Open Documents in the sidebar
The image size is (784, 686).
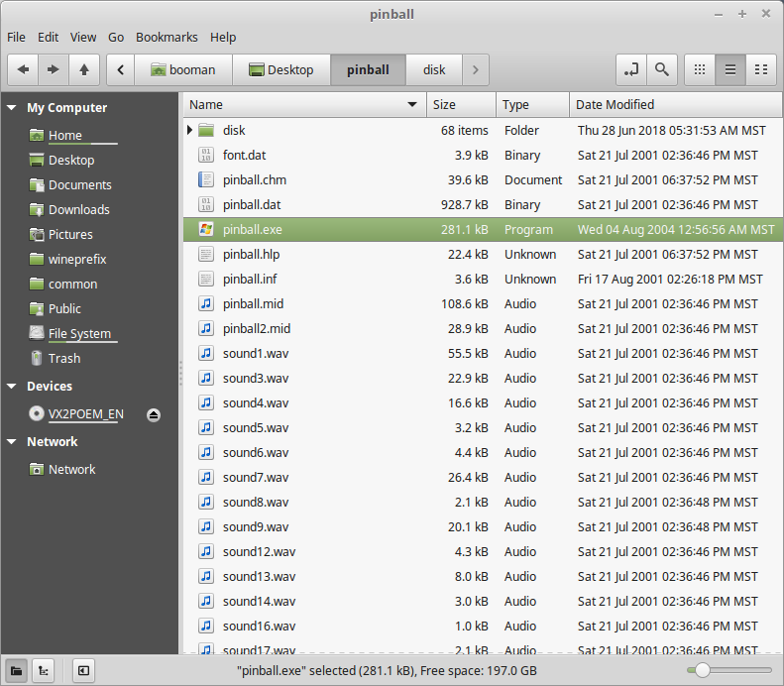tap(79, 185)
